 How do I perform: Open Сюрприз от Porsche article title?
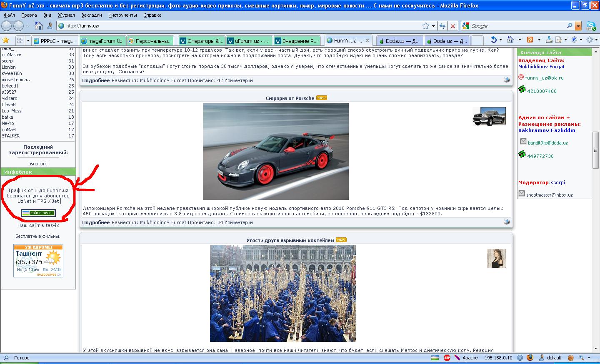(290, 98)
